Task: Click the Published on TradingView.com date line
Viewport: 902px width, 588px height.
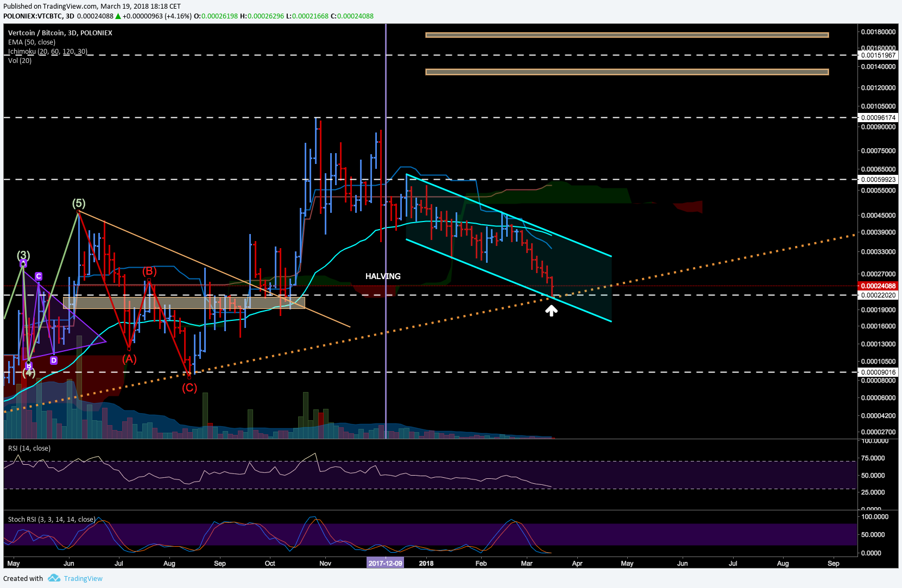Action: pos(92,7)
